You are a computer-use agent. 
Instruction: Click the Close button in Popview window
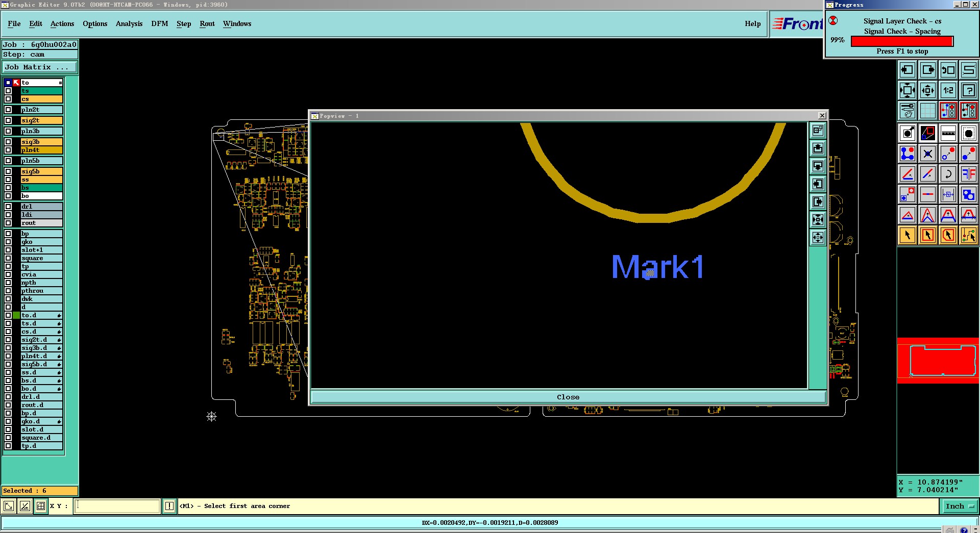point(568,397)
